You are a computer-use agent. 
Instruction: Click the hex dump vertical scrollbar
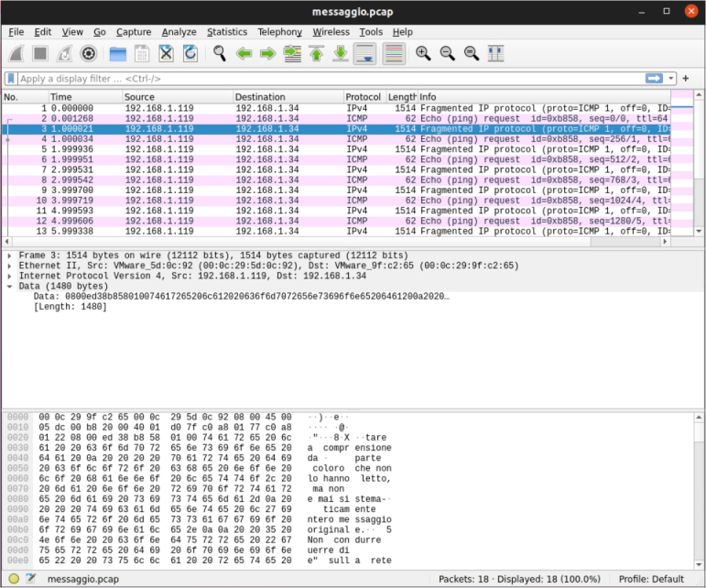click(699, 491)
